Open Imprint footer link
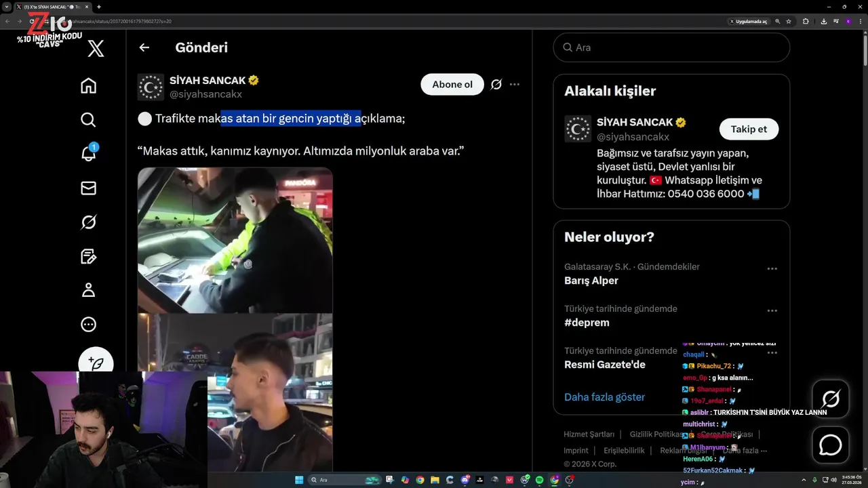Image resolution: width=868 pixels, height=488 pixels. (x=576, y=451)
